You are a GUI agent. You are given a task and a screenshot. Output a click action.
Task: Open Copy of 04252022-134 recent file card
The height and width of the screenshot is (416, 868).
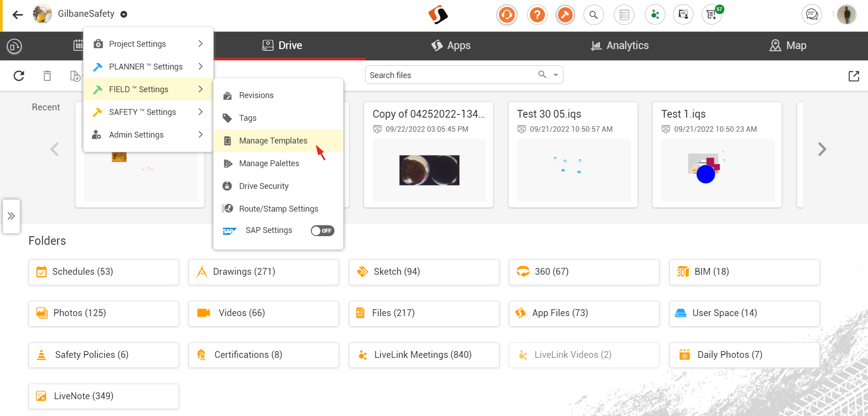coord(429,155)
